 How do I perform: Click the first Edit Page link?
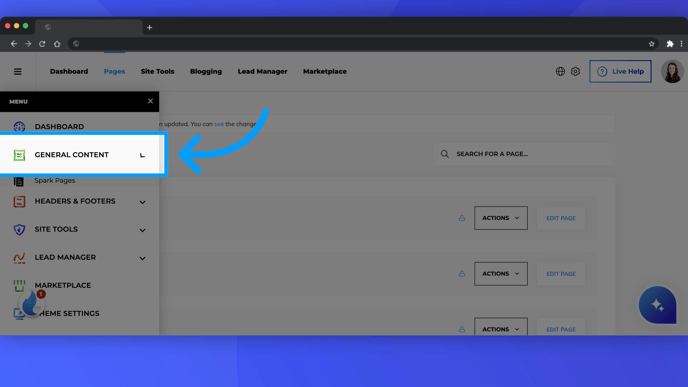(x=561, y=218)
